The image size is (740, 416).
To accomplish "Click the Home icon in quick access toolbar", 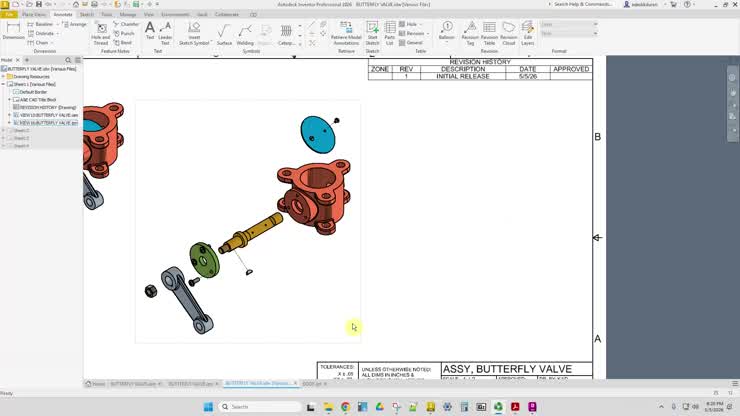I will click(76, 4).
